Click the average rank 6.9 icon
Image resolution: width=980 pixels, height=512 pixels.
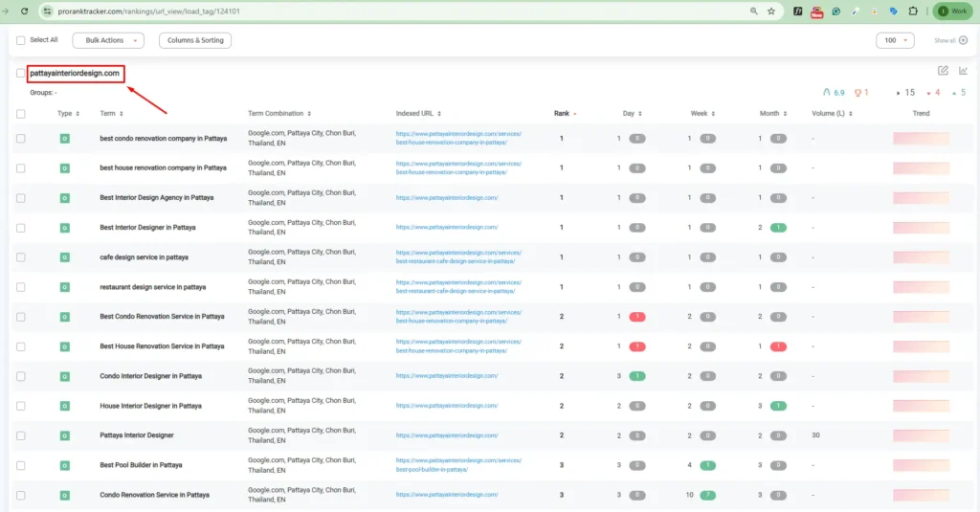[827, 93]
